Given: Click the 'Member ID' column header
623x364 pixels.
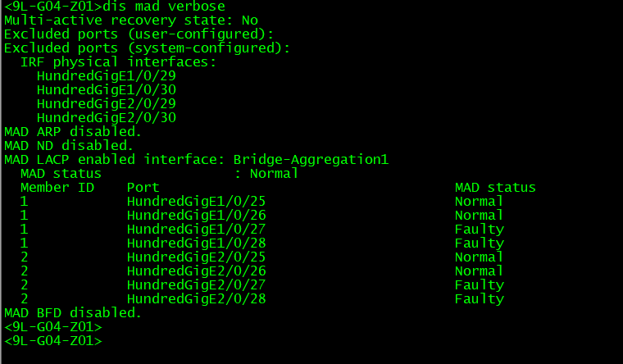Looking at the screenshot, I should pos(57,187).
